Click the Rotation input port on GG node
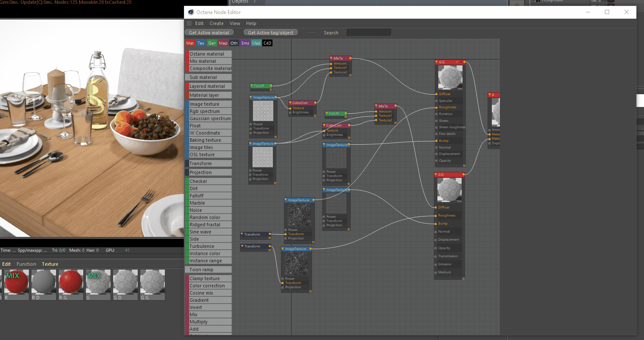This screenshot has height=340, width=644. [436, 114]
